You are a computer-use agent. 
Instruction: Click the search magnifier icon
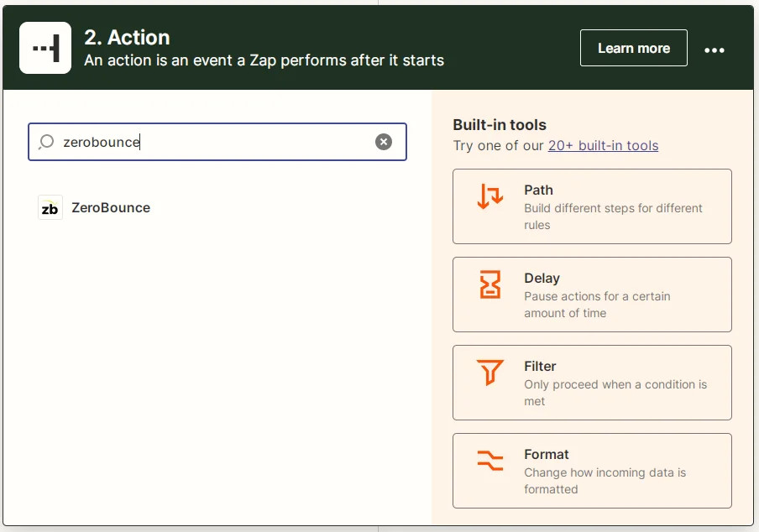pyautogui.click(x=46, y=142)
